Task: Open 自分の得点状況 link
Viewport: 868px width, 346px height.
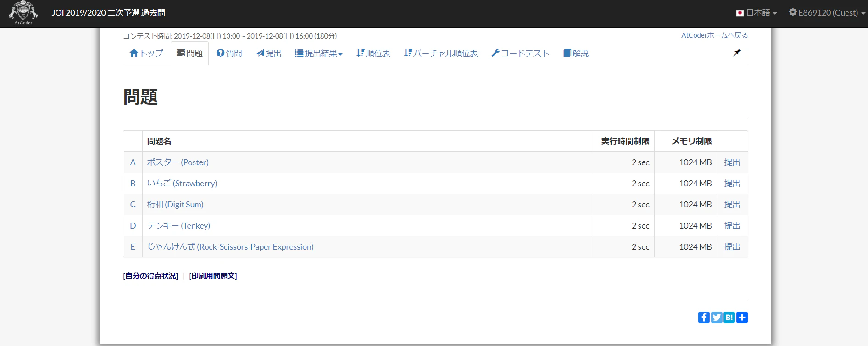Action: 150,276
